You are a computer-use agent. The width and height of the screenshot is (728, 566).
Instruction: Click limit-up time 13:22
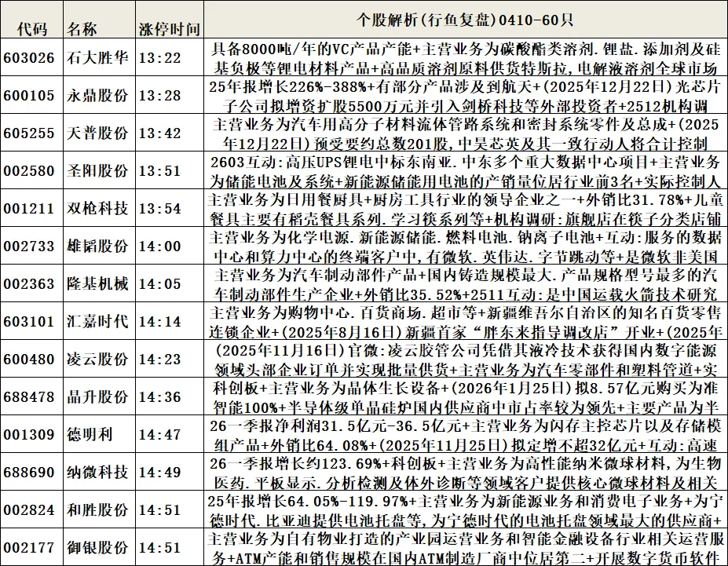pos(159,58)
